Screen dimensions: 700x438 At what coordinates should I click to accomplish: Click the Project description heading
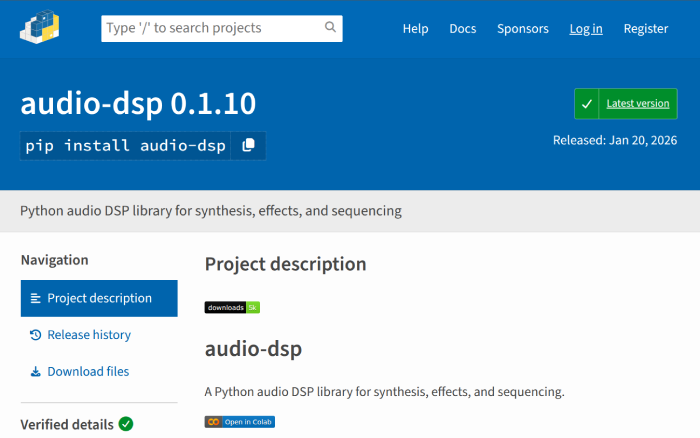[285, 264]
